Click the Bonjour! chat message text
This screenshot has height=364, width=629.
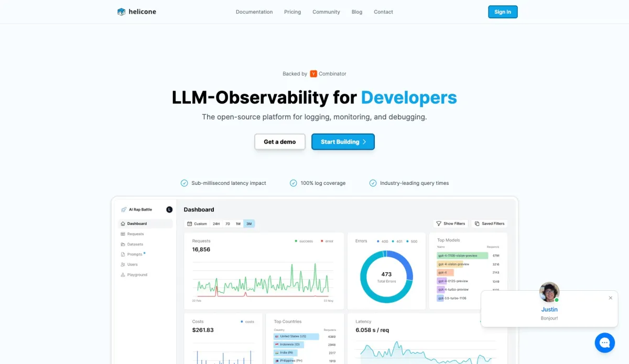[x=549, y=318]
